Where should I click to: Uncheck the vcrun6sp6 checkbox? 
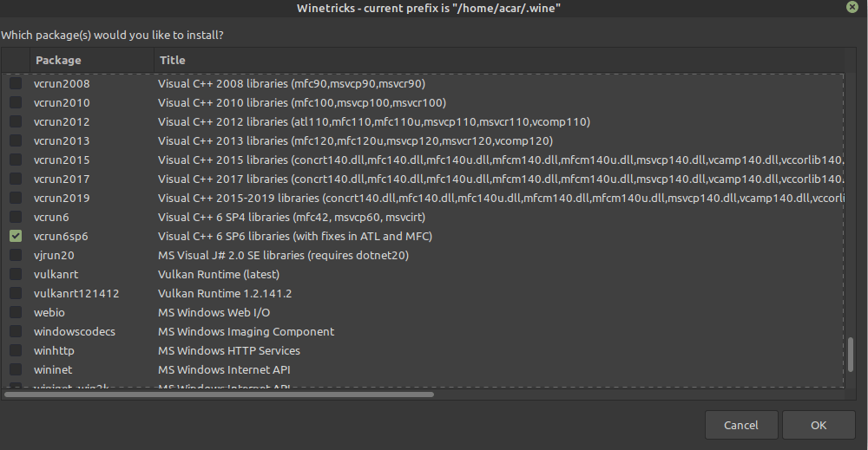tap(16, 236)
